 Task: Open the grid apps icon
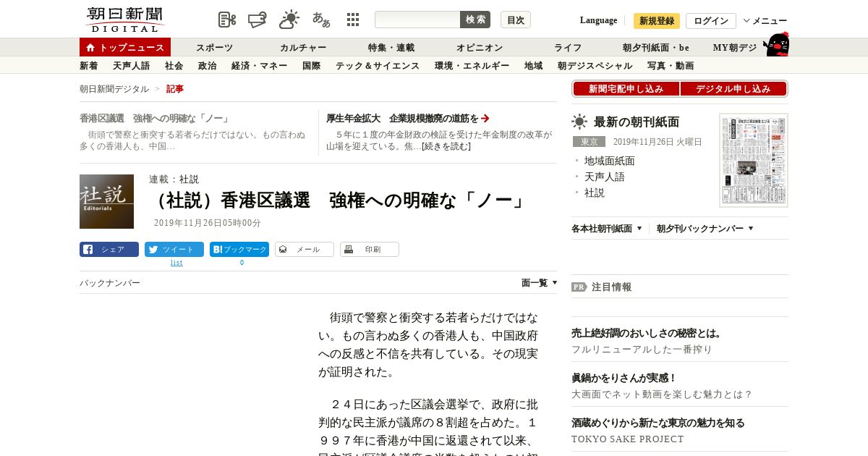point(353,20)
